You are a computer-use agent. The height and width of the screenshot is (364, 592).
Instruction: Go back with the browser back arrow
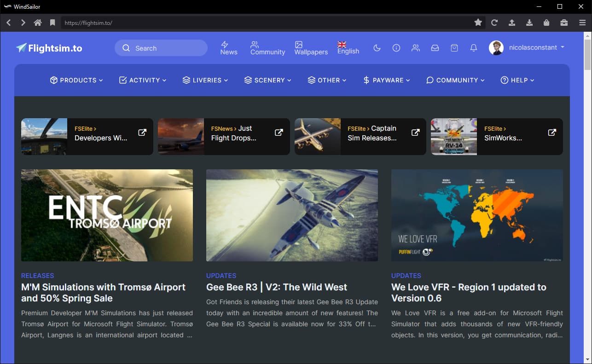(x=8, y=23)
